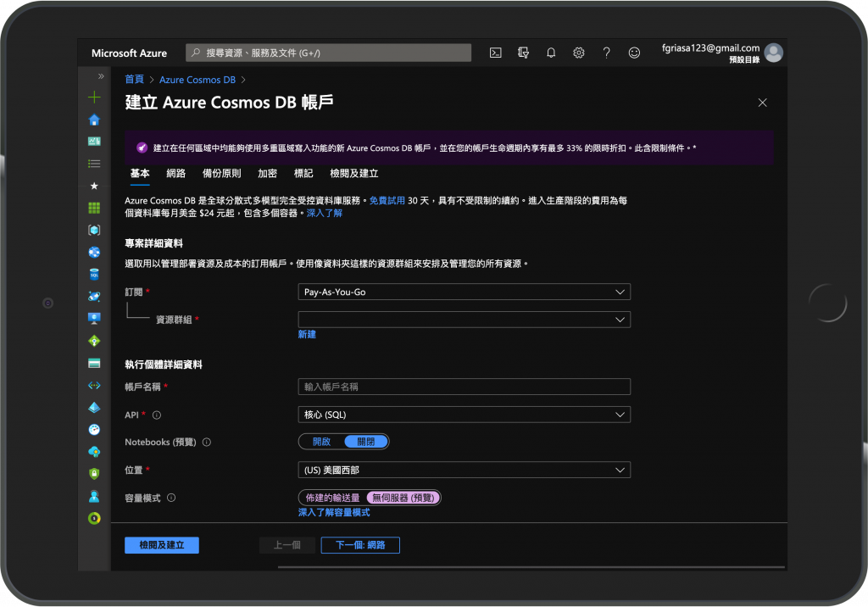Open Azure Active Directory pyramid icon

(94, 408)
